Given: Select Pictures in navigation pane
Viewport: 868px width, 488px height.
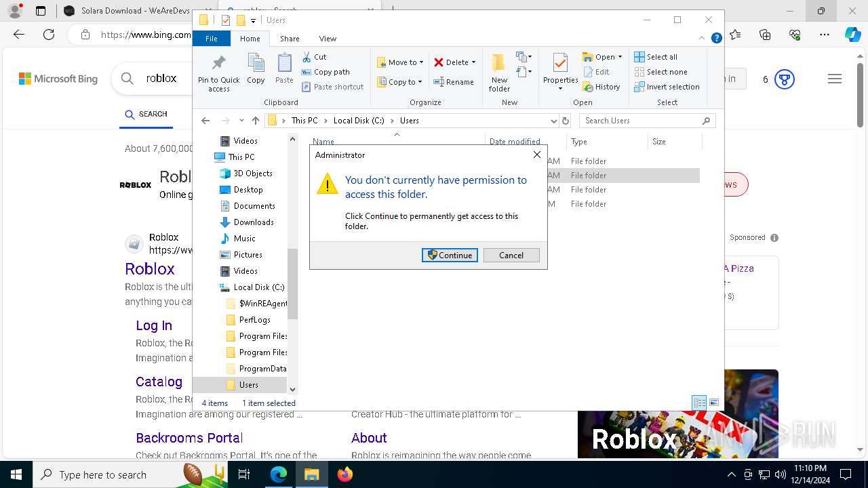Looking at the screenshot, I should (248, 255).
